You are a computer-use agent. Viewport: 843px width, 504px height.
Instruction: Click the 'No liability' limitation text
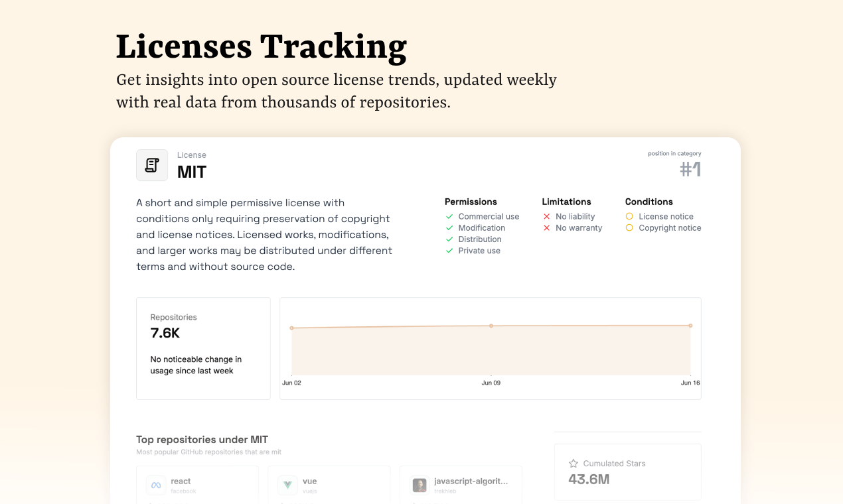click(x=575, y=216)
